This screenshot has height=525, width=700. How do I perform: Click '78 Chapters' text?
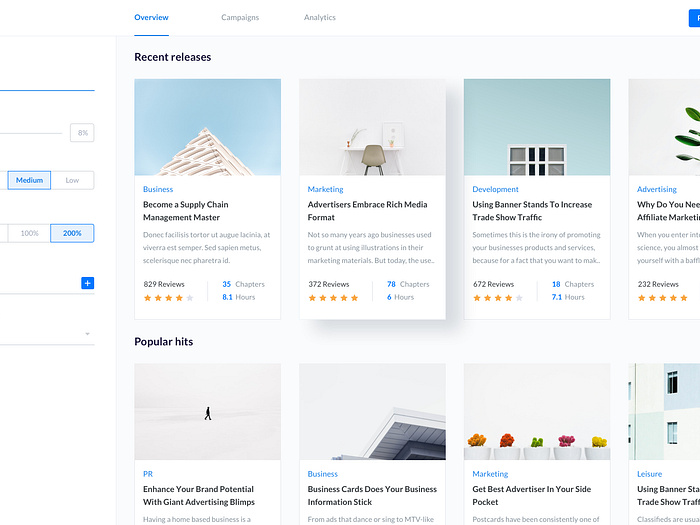(x=408, y=284)
